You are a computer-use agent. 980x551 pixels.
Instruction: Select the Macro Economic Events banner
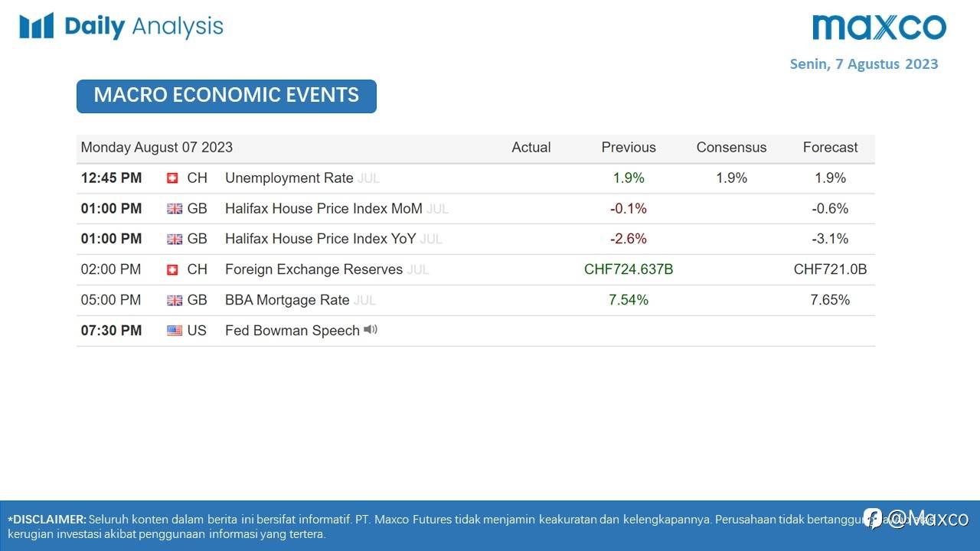point(226,96)
